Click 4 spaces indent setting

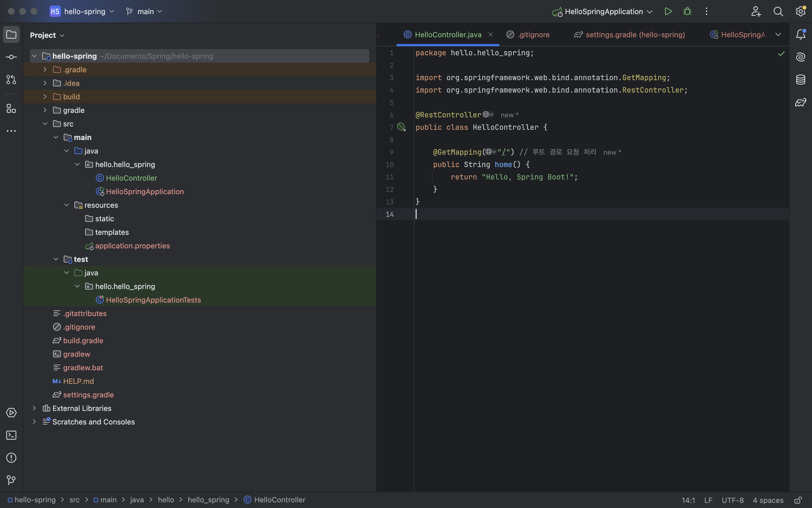pos(768,500)
